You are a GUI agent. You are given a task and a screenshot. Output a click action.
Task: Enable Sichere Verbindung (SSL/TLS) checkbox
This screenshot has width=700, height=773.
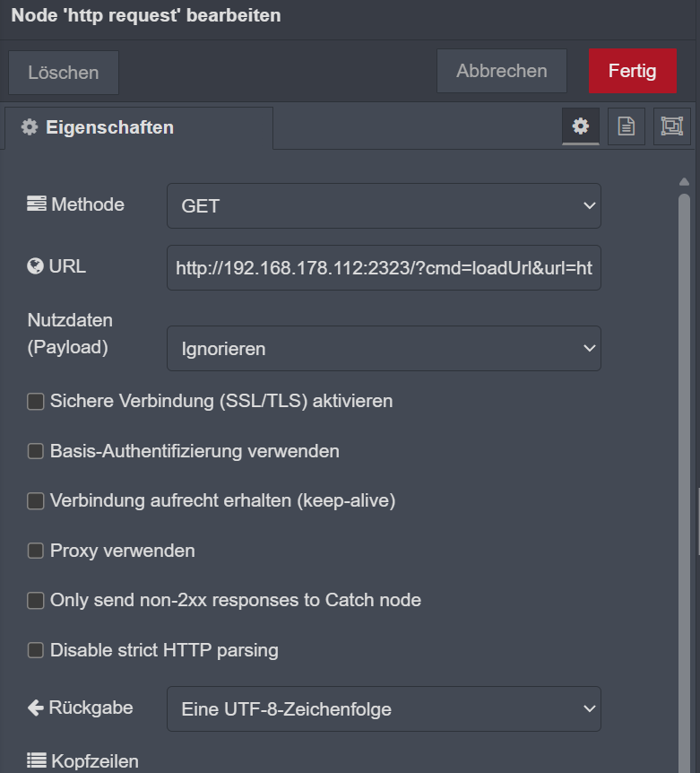pos(36,402)
